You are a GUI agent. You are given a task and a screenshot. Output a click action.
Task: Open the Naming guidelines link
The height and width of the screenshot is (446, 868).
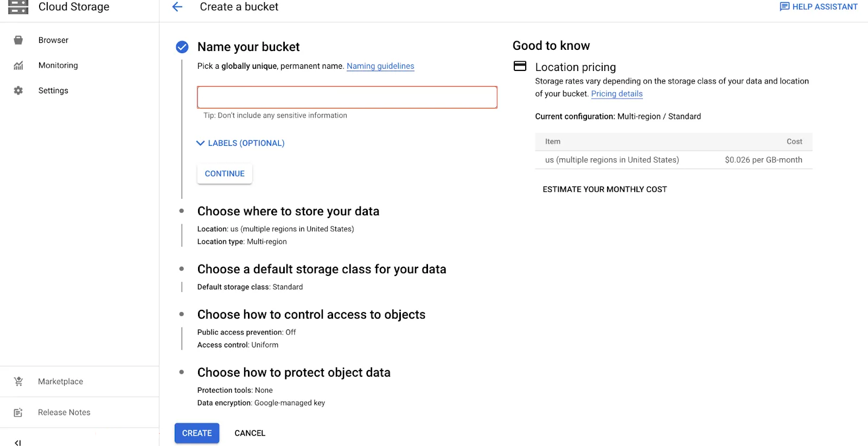click(x=380, y=66)
